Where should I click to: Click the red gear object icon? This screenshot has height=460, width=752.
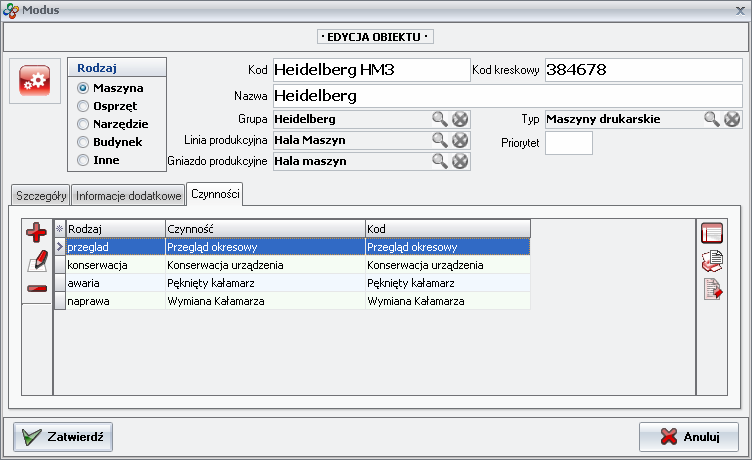pos(35,82)
